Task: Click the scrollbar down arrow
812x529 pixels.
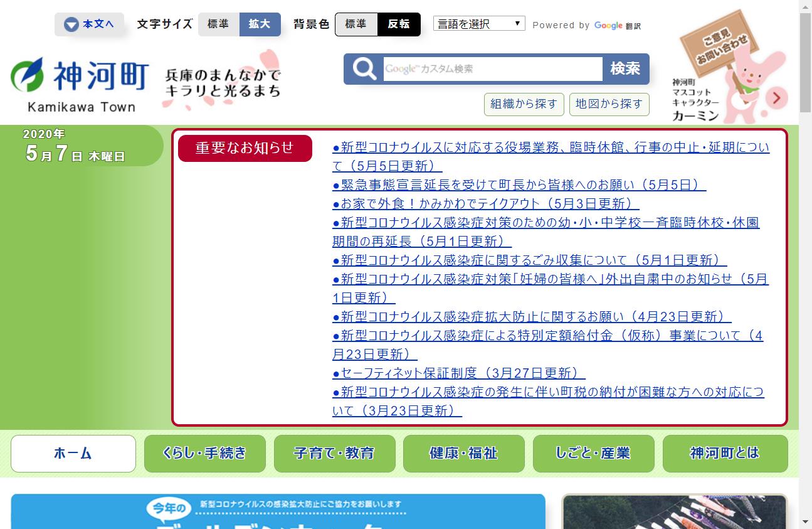Action: [805, 522]
